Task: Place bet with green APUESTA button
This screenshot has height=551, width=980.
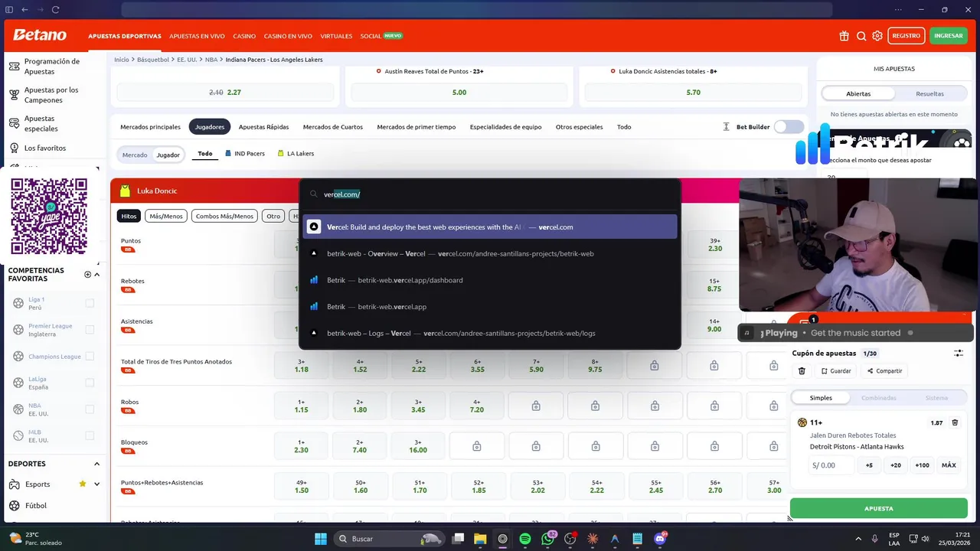Action: click(878, 508)
